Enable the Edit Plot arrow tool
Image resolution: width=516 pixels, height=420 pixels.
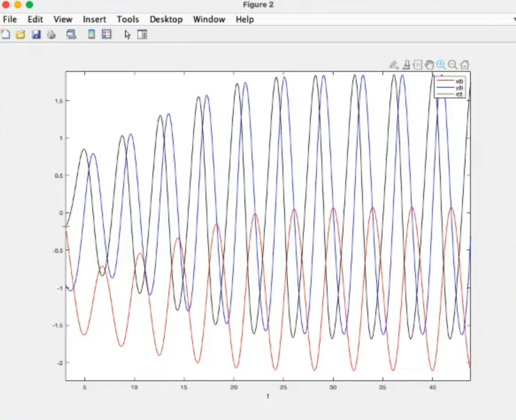(x=127, y=35)
